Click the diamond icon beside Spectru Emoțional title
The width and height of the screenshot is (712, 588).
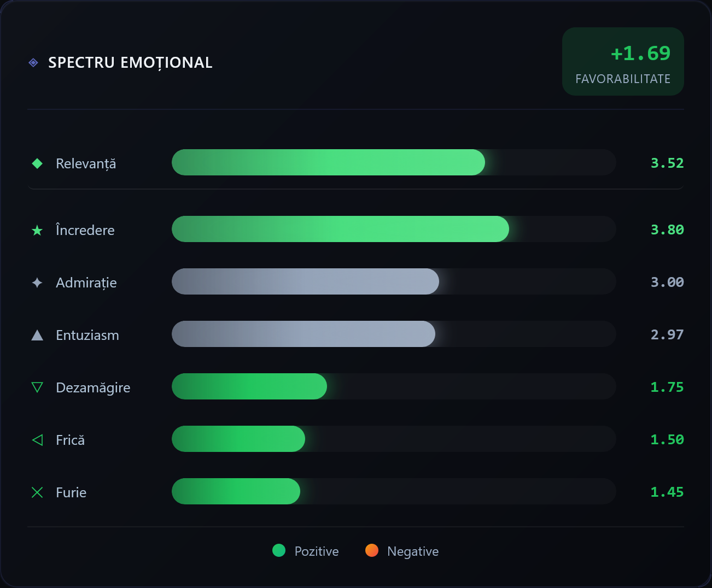[33, 63]
